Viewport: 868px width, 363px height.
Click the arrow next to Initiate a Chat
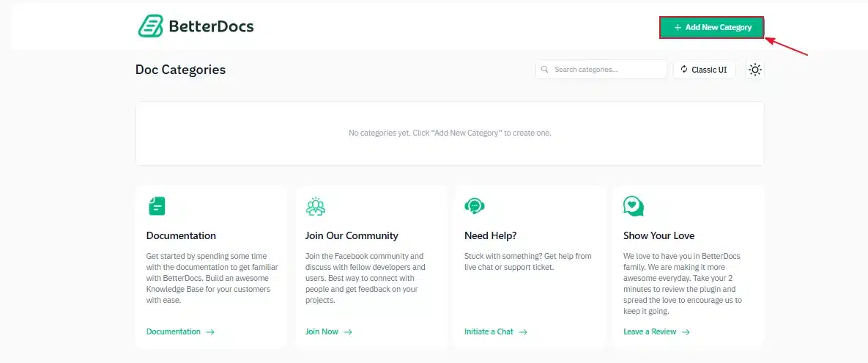(523, 332)
